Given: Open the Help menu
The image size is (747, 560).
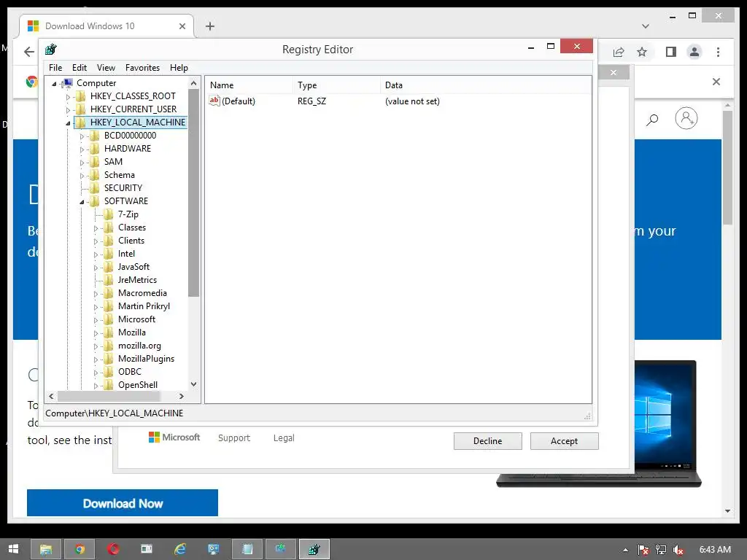Looking at the screenshot, I should 179,68.
